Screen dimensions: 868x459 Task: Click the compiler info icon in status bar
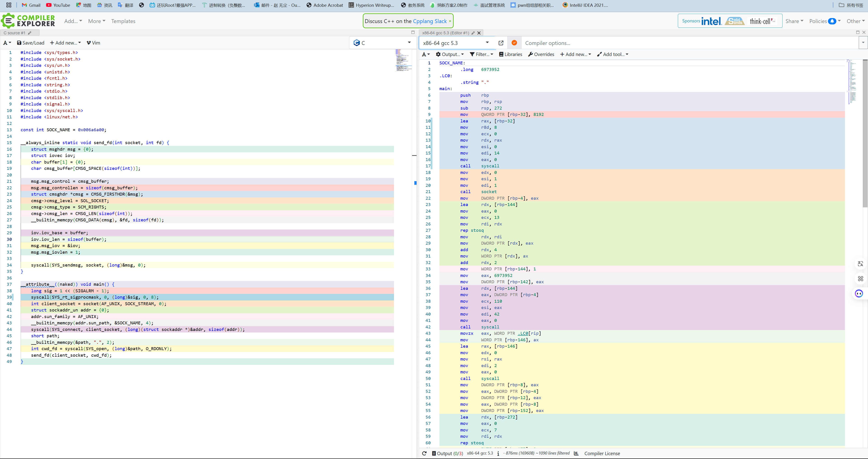click(x=498, y=453)
